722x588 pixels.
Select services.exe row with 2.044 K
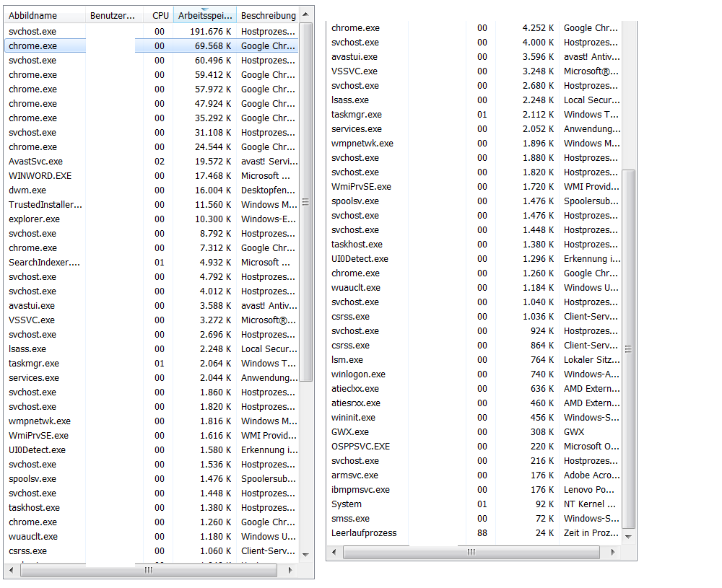152,378
